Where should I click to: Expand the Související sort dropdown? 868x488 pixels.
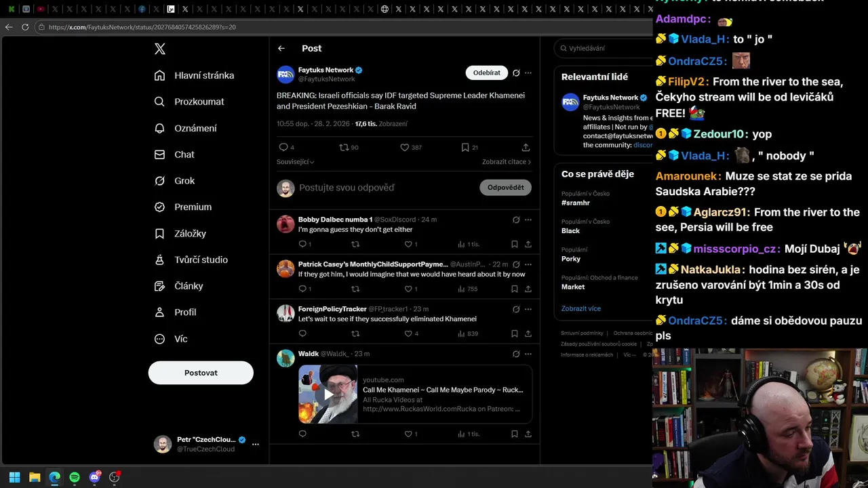[296, 162]
